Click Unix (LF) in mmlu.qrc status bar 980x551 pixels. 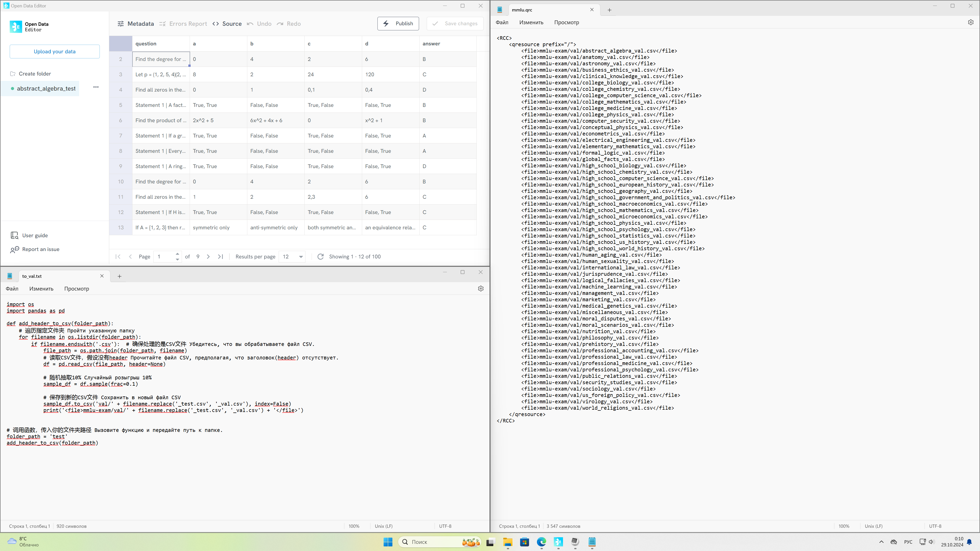point(874,526)
